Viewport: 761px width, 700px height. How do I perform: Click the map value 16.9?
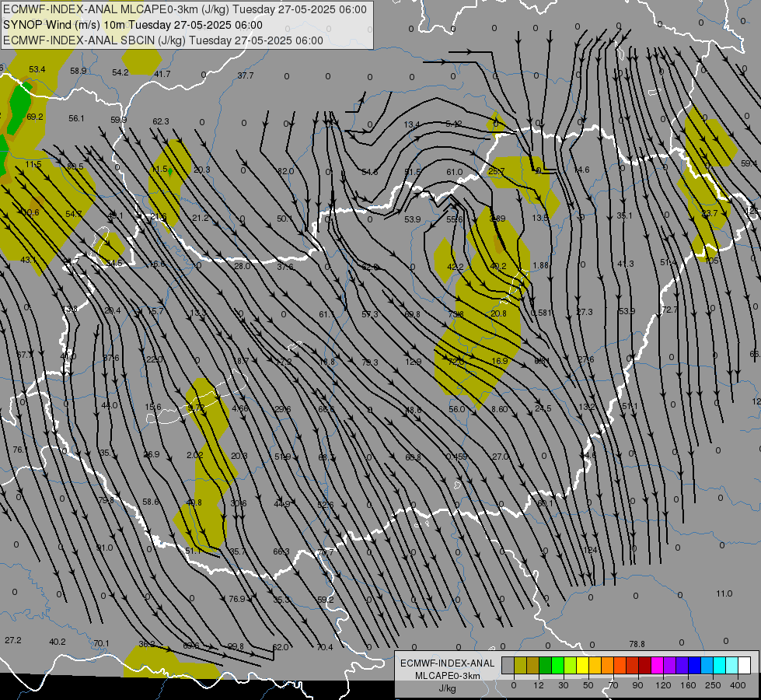(x=499, y=360)
